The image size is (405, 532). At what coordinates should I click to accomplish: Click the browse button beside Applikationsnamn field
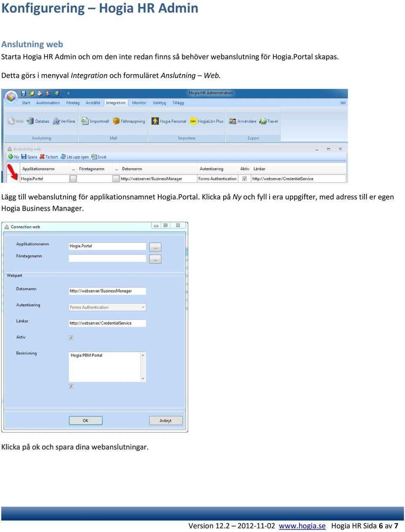click(155, 247)
